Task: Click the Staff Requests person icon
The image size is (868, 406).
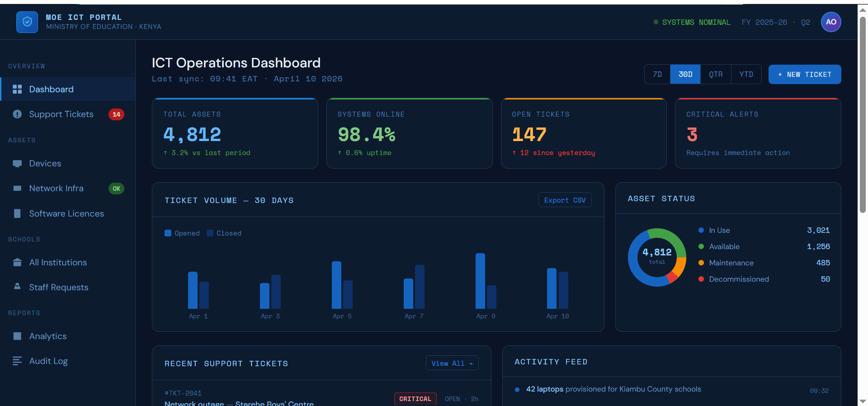Action: point(17,287)
